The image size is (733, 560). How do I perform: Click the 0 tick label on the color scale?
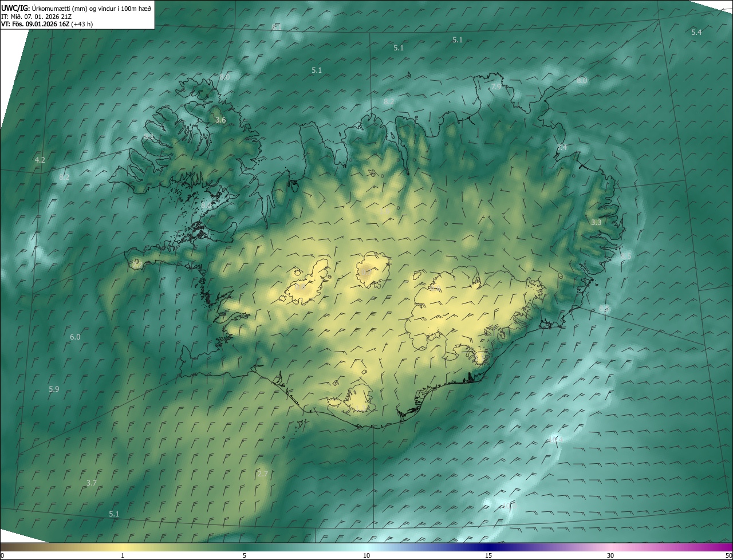click(x=2, y=555)
